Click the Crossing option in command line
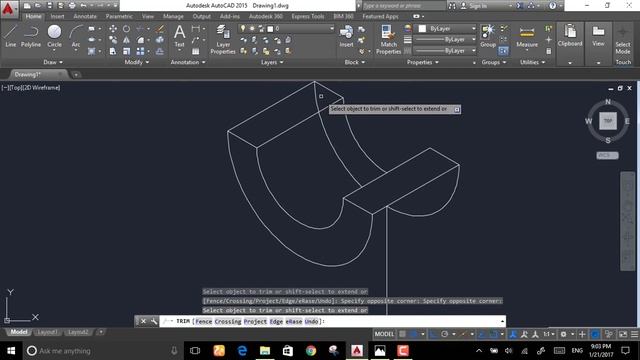This screenshot has width=640, height=360. point(228,322)
